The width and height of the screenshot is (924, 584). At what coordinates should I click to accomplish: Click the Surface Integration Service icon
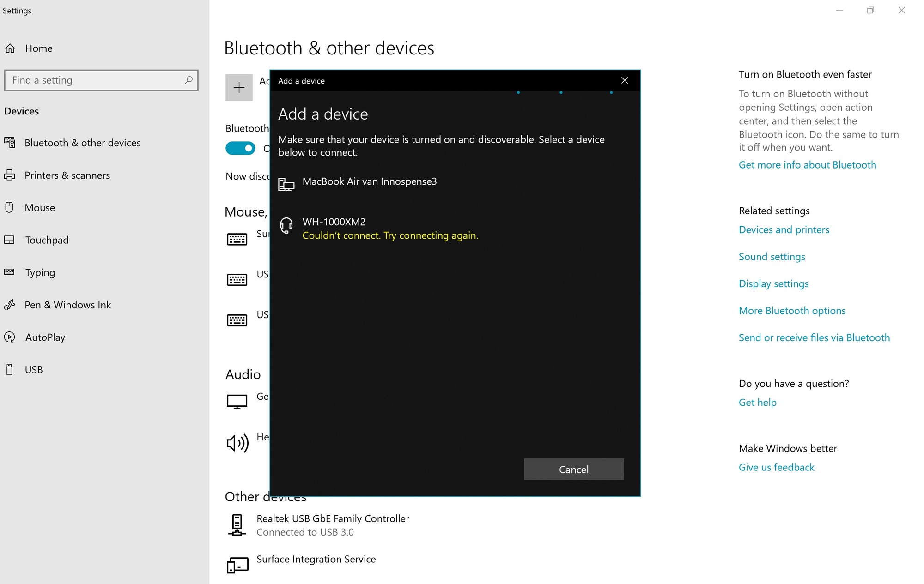point(237,565)
